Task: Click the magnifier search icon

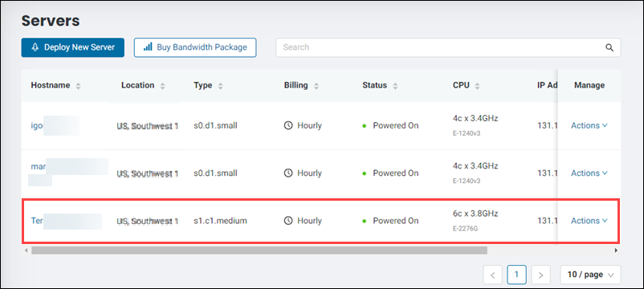Action: point(609,47)
